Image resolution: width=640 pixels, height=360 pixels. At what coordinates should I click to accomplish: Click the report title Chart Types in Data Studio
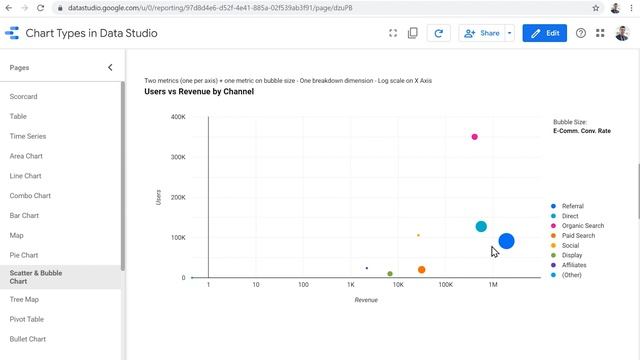point(91,33)
